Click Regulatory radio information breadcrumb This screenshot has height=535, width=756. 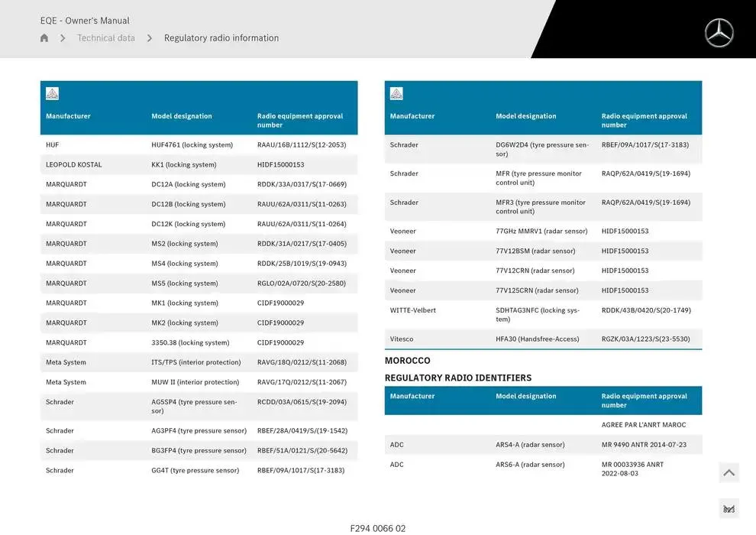coord(221,38)
